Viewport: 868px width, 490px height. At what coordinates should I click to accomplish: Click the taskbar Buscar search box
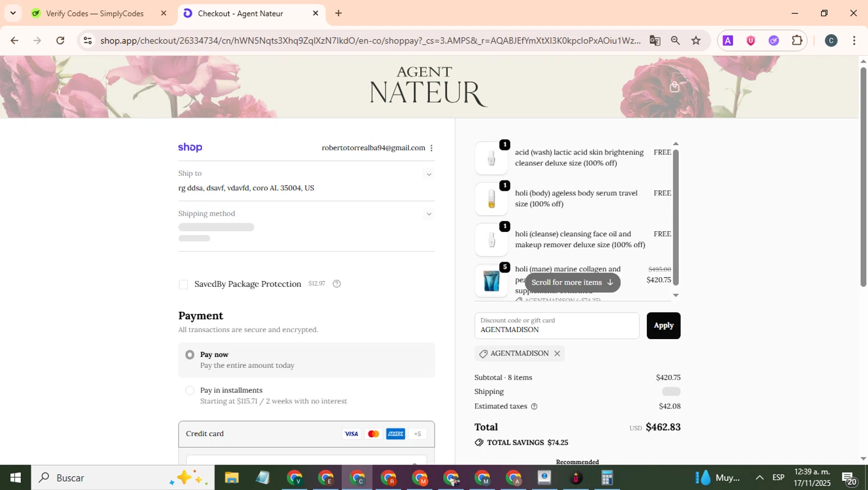pos(123,478)
